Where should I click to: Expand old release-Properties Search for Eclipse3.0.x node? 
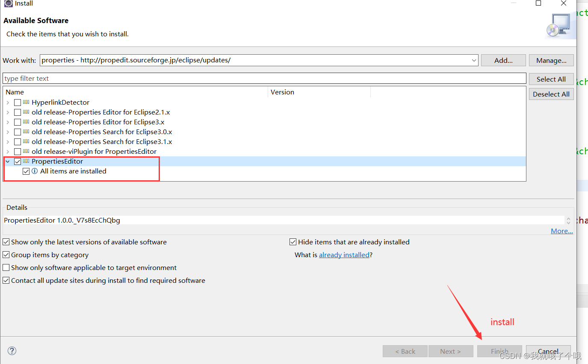[8, 132]
